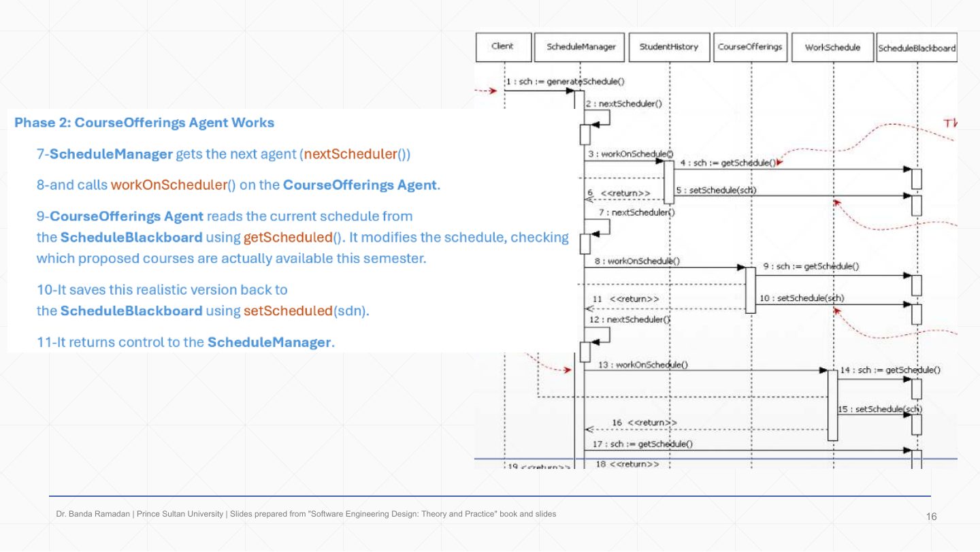This screenshot has height=552, width=980.
Task: Click the orange "nextScheduler" text in step 7
Action: (x=350, y=154)
